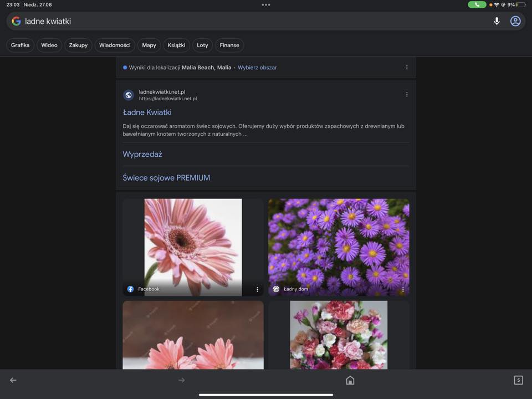The image size is (532, 399).
Task: Tap the Ładny dom source icon
Action: pos(276,289)
